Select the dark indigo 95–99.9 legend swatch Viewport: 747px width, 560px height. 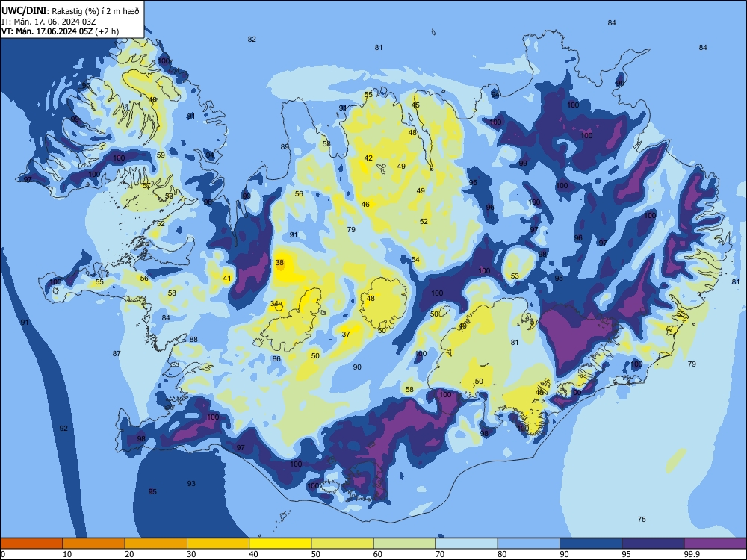point(653,544)
